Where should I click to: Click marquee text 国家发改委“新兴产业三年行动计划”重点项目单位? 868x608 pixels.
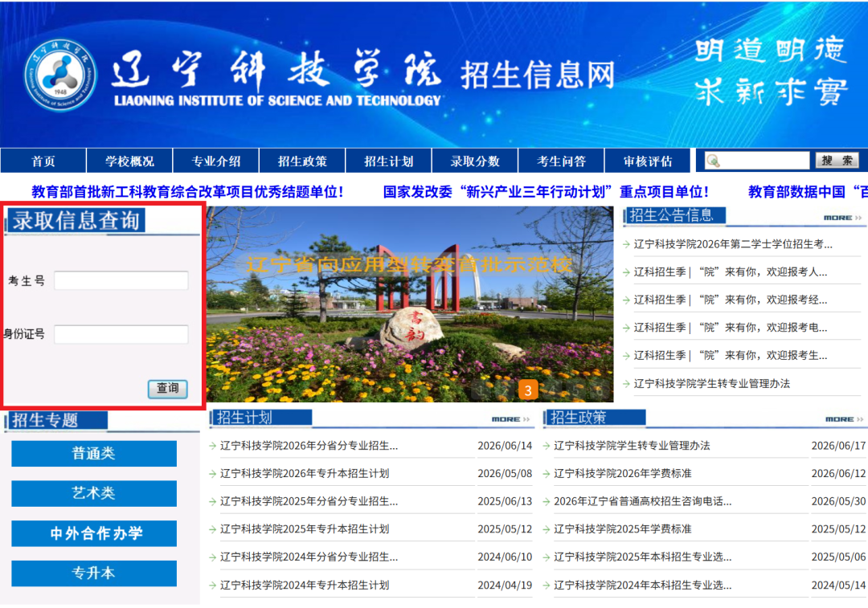(546, 192)
